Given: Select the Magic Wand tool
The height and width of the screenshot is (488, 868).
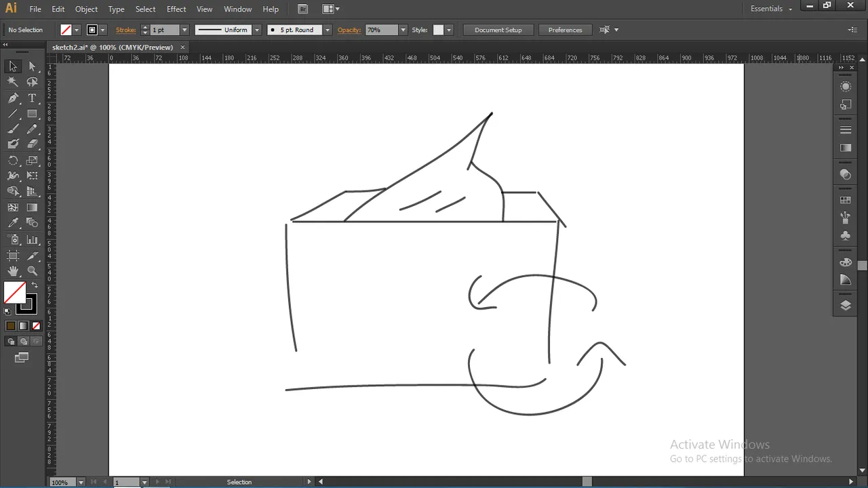Looking at the screenshot, I should pos(13,82).
